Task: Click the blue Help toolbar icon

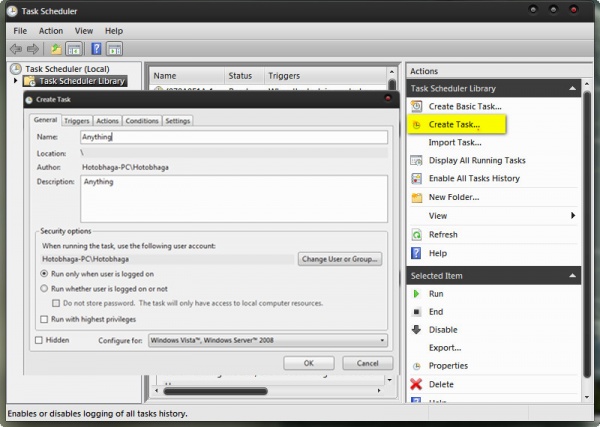Action: coord(96,48)
